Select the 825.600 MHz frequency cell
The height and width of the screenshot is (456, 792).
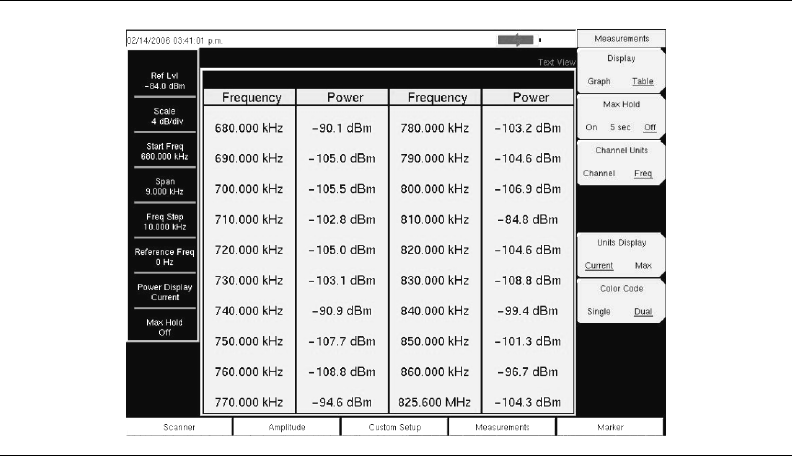(x=434, y=402)
